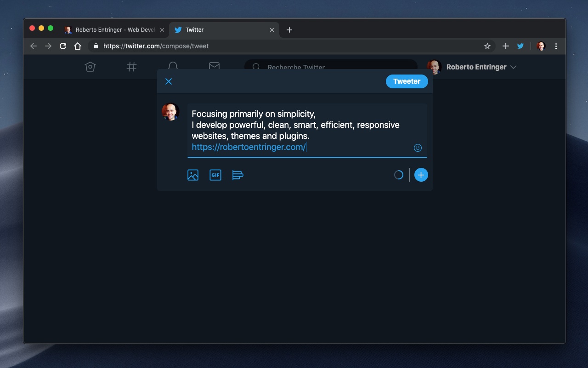Switch to the Roberto Entringer Web Developer tab

[x=115, y=30]
